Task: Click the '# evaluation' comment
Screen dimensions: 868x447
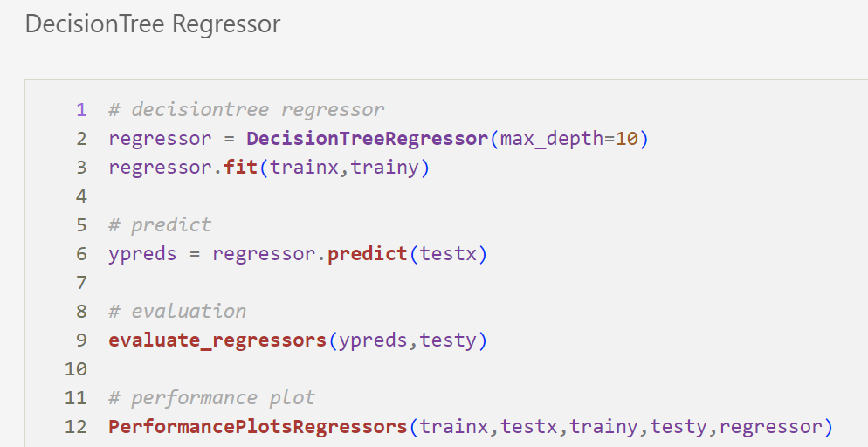Action: (177, 312)
